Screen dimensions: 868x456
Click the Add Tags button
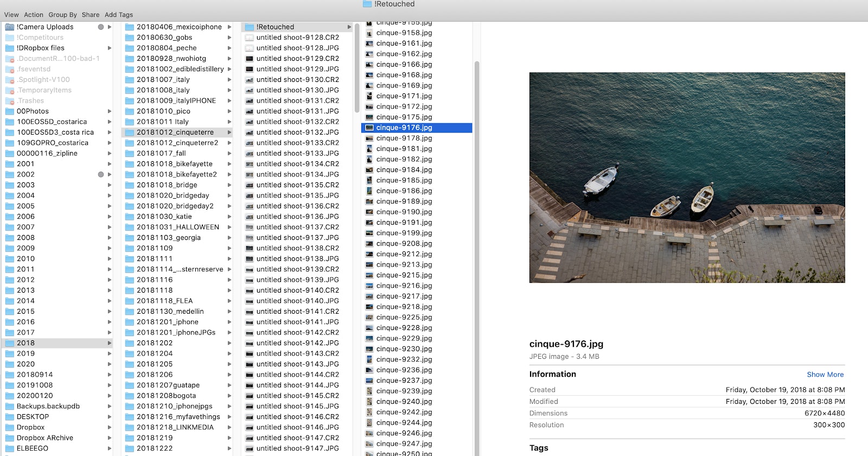coord(118,15)
